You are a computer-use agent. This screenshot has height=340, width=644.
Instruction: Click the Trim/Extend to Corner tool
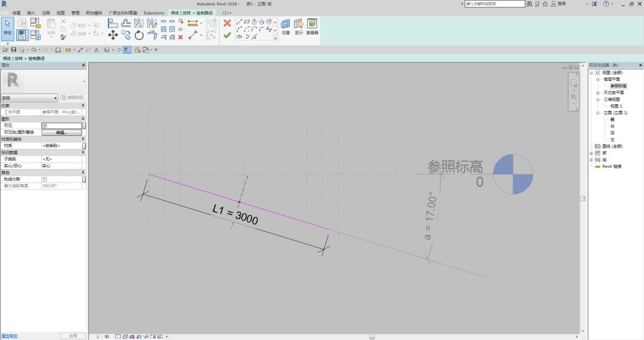[x=152, y=35]
